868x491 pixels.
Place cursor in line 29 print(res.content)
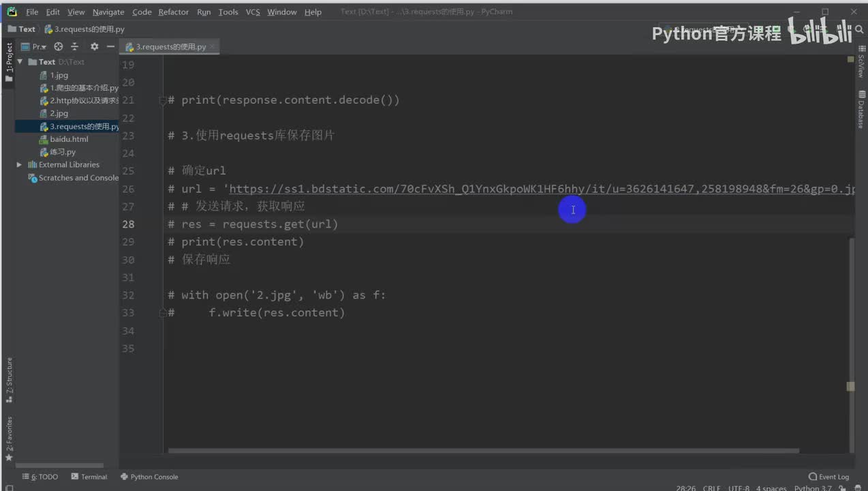(x=236, y=242)
